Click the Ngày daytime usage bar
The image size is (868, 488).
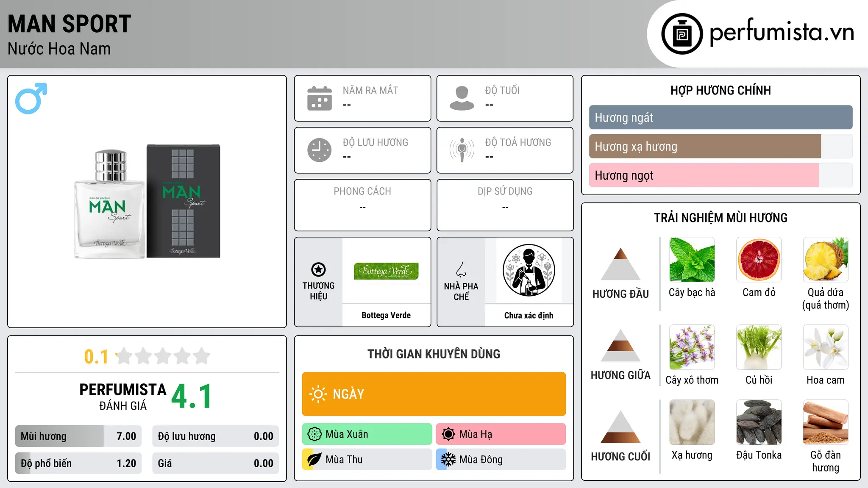pyautogui.click(x=434, y=394)
